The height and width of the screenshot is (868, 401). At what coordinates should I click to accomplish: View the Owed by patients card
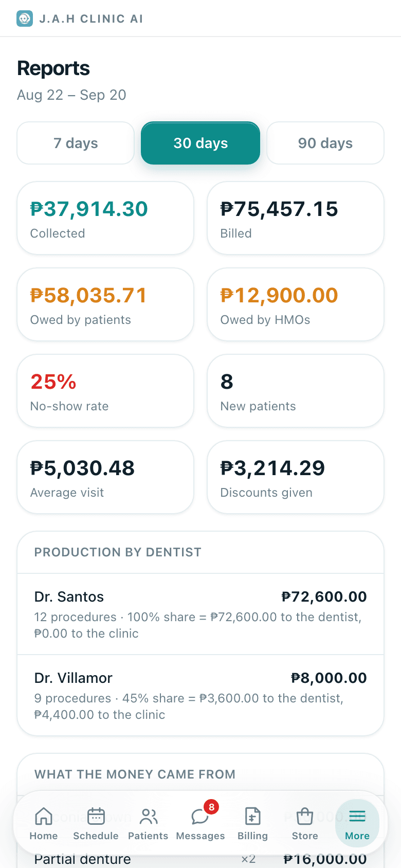pyautogui.click(x=105, y=304)
